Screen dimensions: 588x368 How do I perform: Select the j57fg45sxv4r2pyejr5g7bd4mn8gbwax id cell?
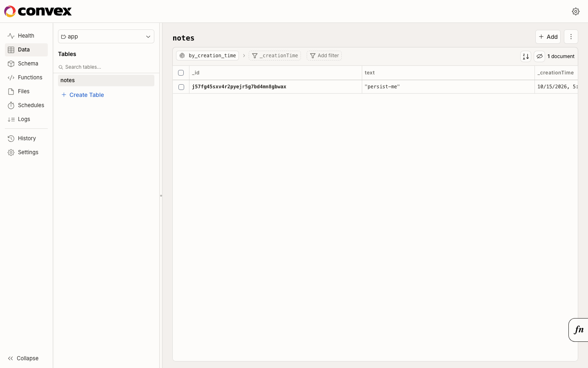(276, 87)
